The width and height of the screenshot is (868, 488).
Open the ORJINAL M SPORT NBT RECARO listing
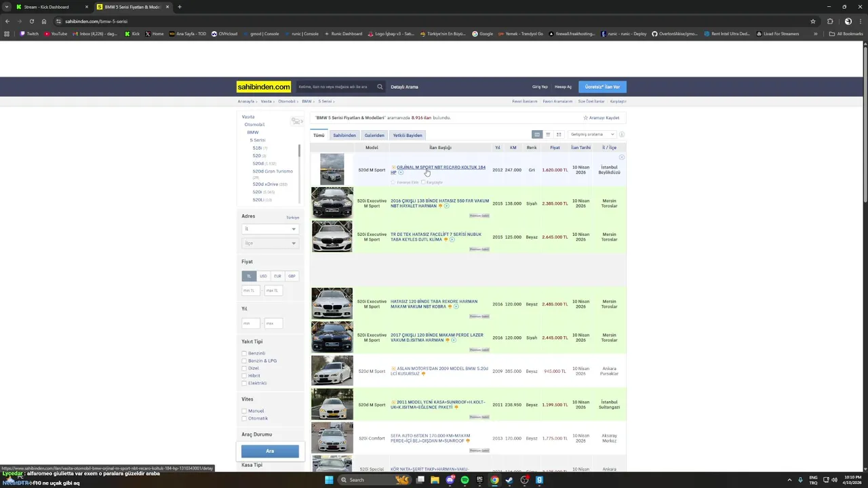tap(438, 169)
